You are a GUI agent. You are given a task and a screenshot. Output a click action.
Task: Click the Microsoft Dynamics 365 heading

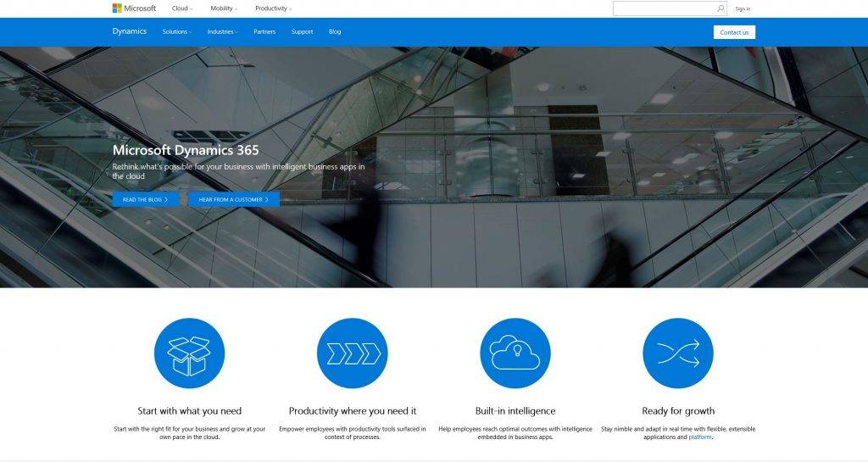pos(186,150)
